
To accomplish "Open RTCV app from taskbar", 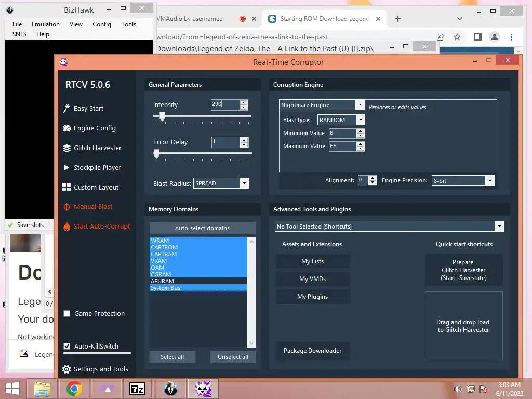I will pos(203,389).
